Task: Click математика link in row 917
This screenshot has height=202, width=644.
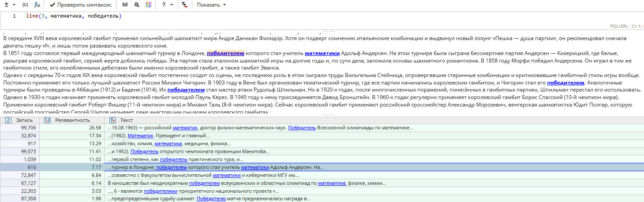Action: [168, 143]
